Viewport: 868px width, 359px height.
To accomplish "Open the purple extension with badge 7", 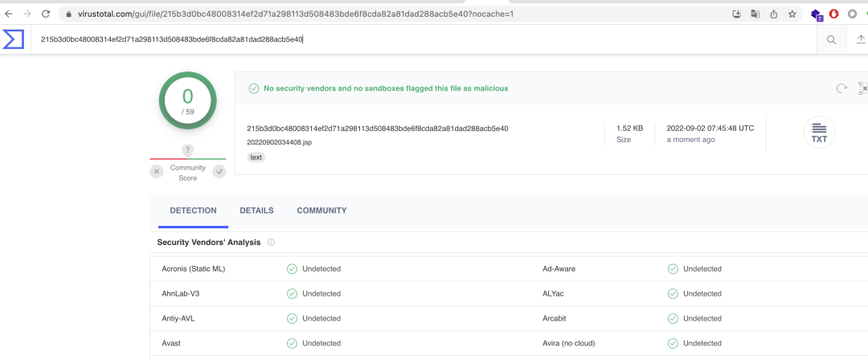I will [817, 15].
